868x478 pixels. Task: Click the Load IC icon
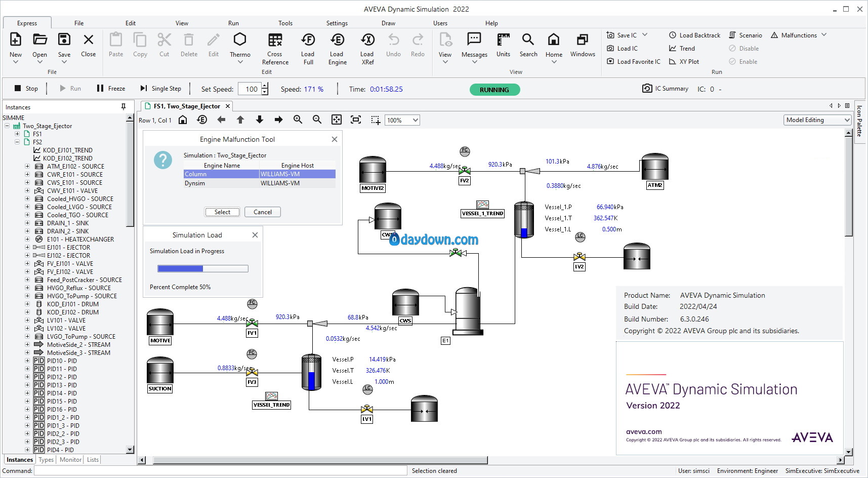(610, 49)
